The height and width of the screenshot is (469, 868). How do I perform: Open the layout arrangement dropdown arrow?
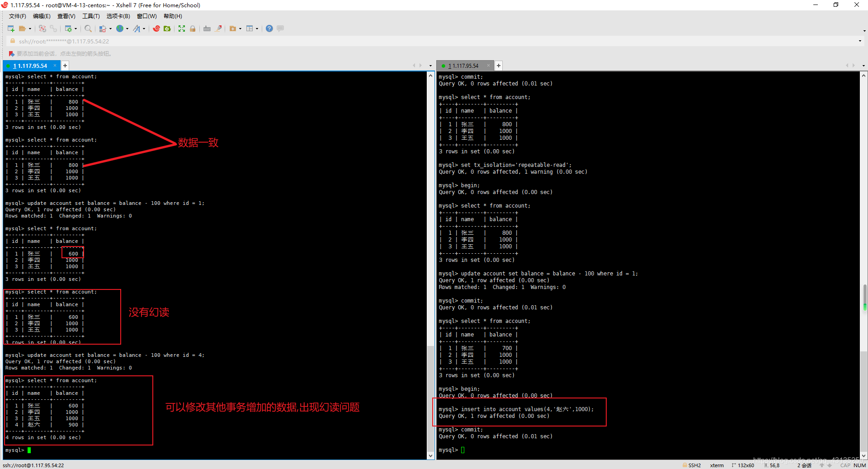tap(257, 29)
